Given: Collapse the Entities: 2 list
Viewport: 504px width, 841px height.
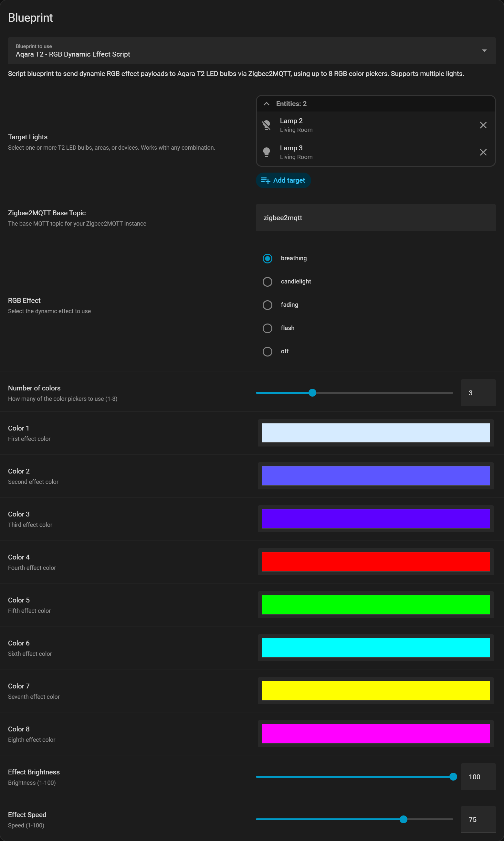Looking at the screenshot, I should tap(267, 104).
